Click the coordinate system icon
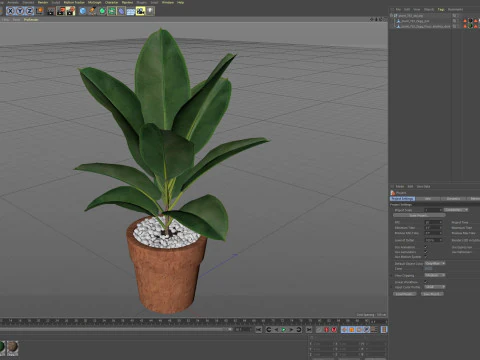Image resolution: width=480 pixels, height=360 pixels. pos(39,11)
